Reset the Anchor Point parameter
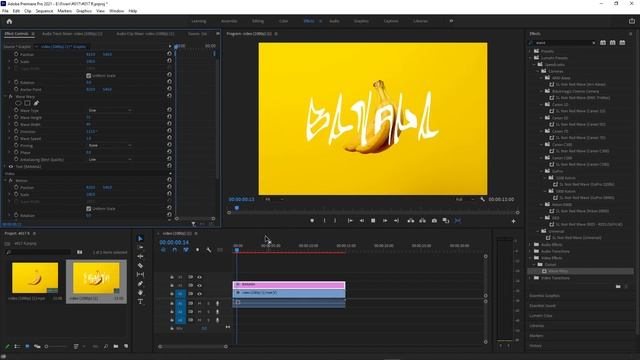This screenshot has width=640, height=360. click(x=169, y=89)
